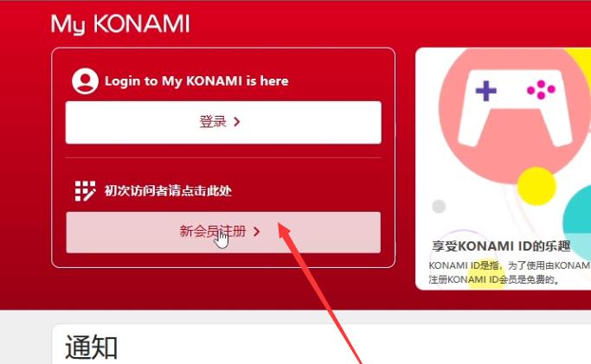The image size is (591, 364).
Task: Click the chevron beside 登录
Action: click(237, 122)
